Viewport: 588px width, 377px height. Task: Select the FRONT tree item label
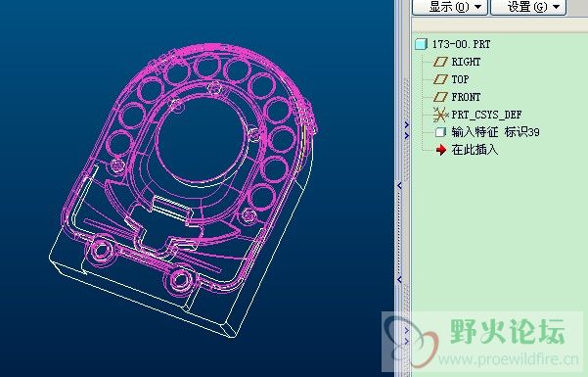coord(466,97)
